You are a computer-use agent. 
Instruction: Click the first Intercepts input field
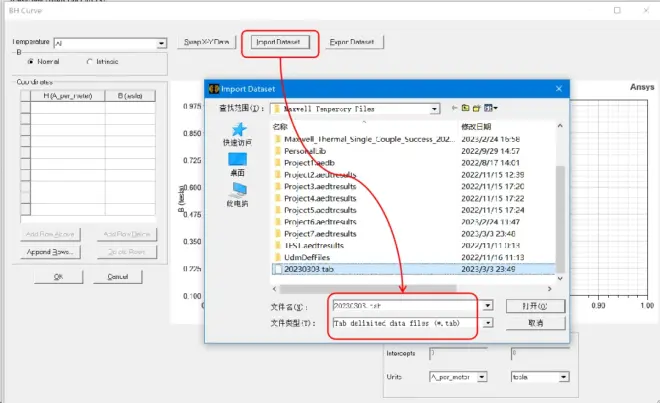click(x=458, y=353)
